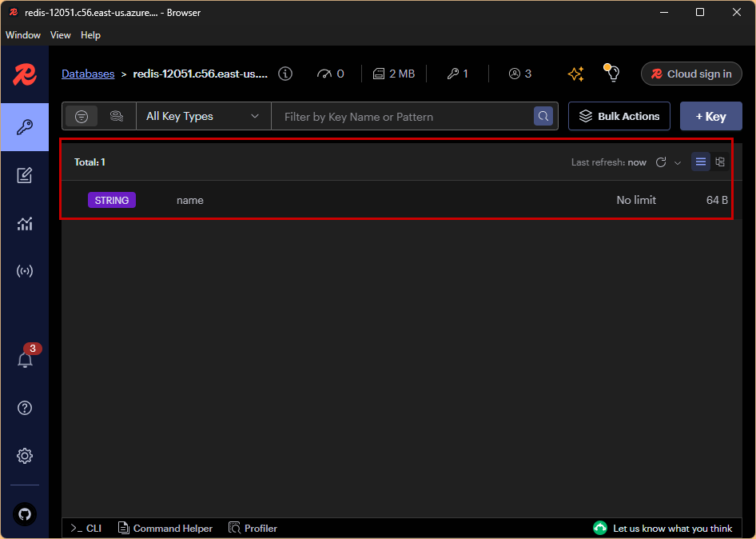Click the search magnifier button
Screen dimensions: 756x539
click(x=543, y=116)
